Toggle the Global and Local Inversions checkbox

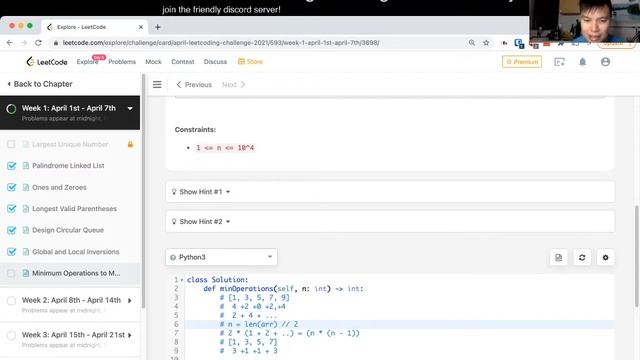[11, 252]
